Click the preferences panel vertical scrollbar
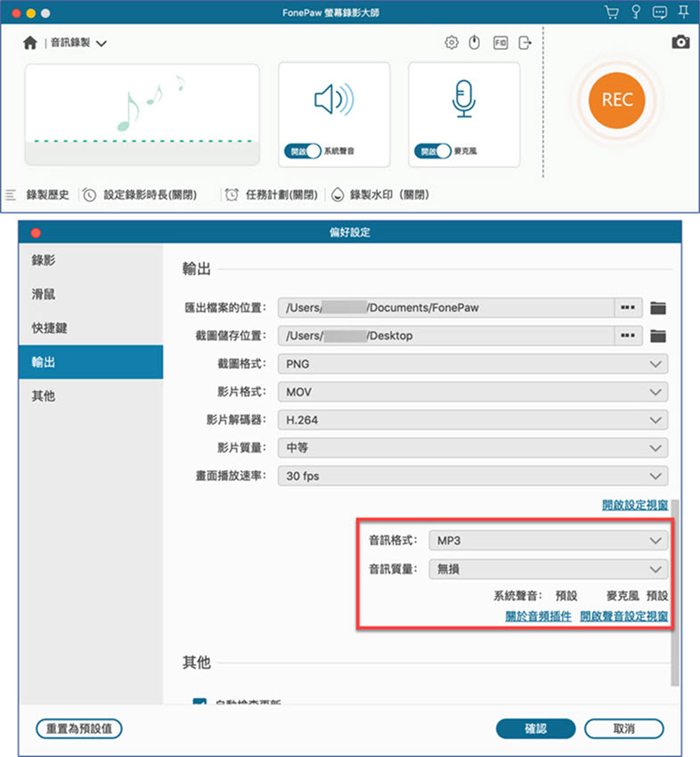The width and height of the screenshot is (700, 757). tap(675, 593)
